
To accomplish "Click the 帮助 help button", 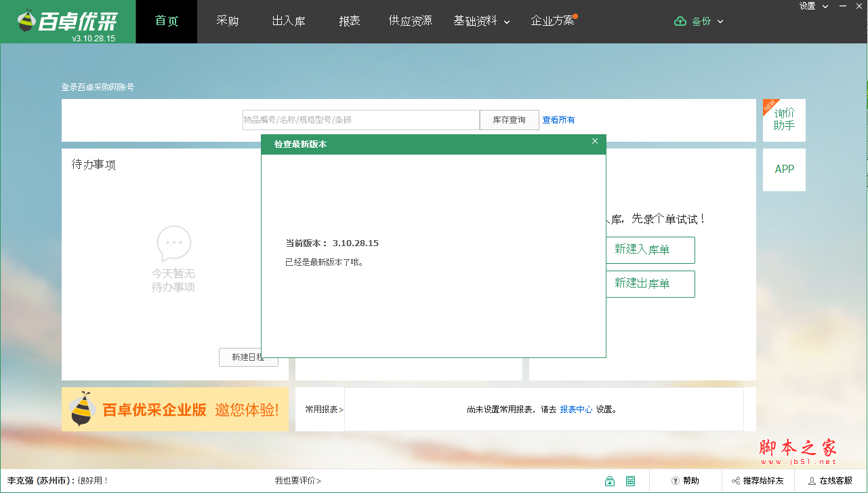I will tap(685, 481).
